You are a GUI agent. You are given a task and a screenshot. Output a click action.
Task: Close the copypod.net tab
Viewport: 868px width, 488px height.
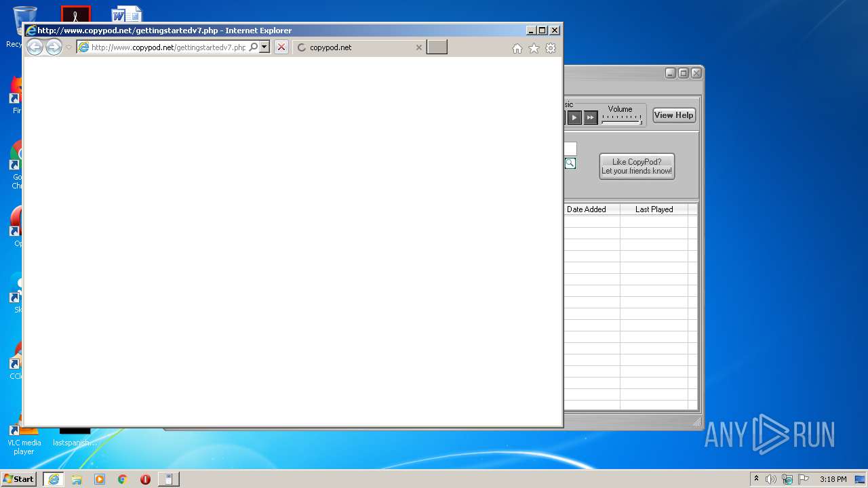[x=418, y=47]
